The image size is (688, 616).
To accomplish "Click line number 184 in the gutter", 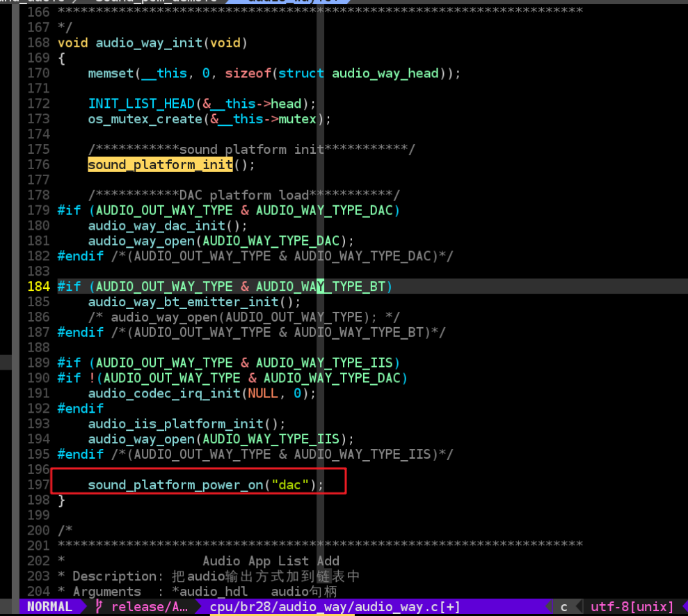I will coord(39,287).
